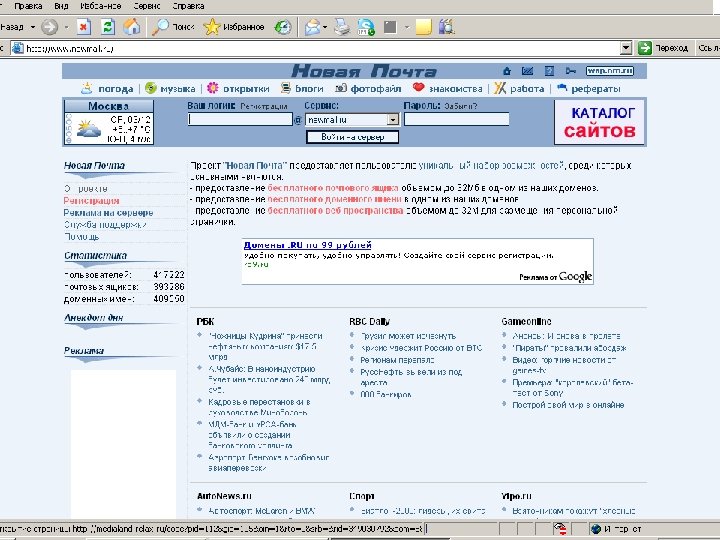The height and width of the screenshot is (540, 720).
Task: Click the Войти на сервер button
Action: pos(352,137)
